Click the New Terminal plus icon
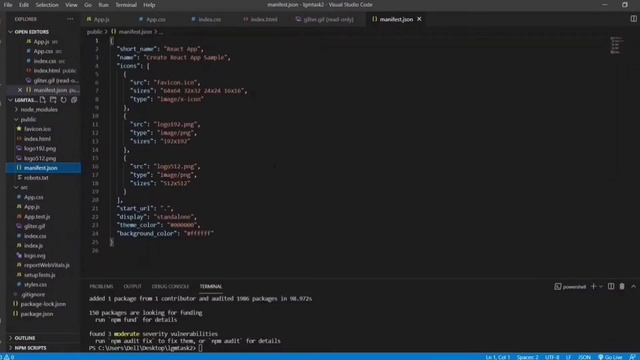 593,287
